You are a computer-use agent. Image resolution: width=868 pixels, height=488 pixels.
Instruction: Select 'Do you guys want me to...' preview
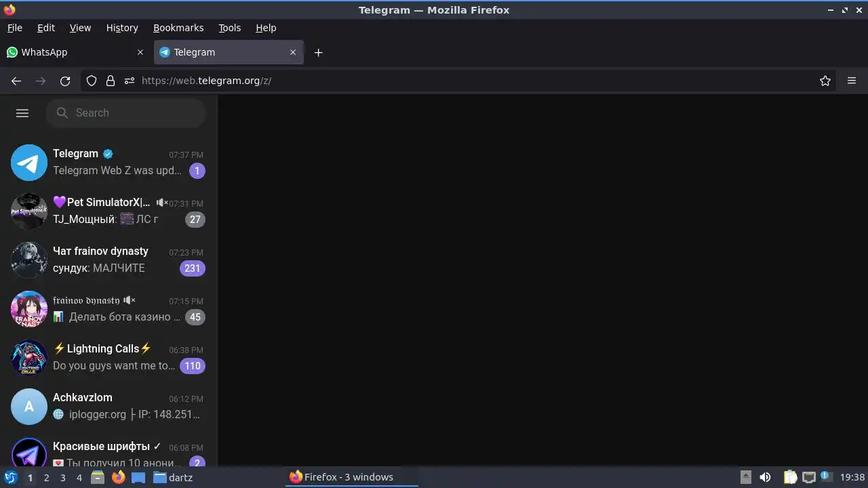click(x=114, y=366)
